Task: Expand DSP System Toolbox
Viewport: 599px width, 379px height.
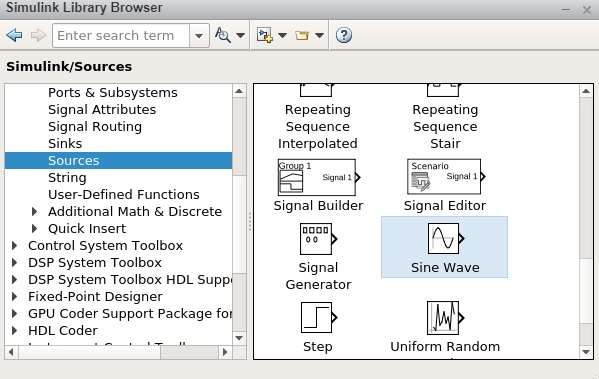Action: (15, 262)
